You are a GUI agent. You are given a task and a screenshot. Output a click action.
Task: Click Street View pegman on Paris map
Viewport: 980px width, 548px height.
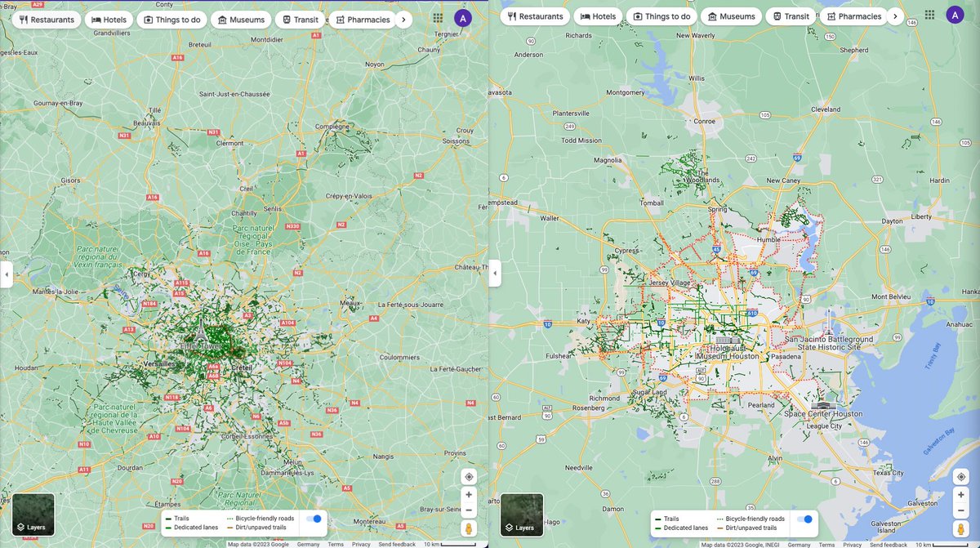pos(469,528)
